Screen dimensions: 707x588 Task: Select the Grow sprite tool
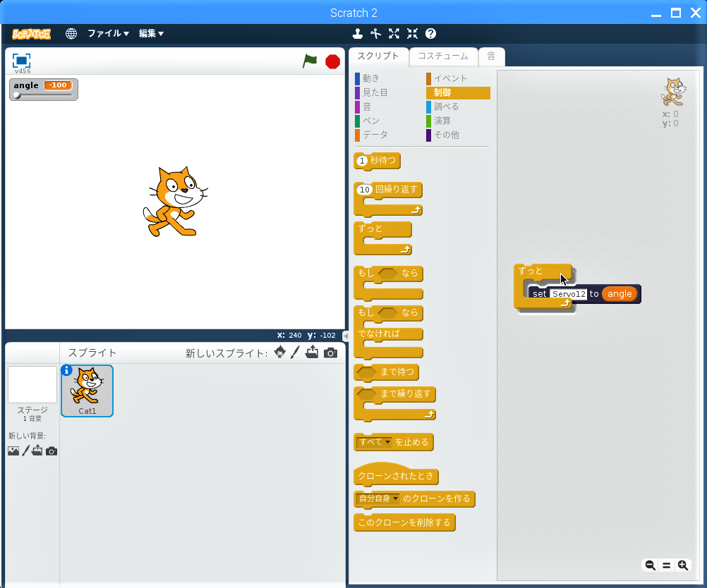pos(394,34)
